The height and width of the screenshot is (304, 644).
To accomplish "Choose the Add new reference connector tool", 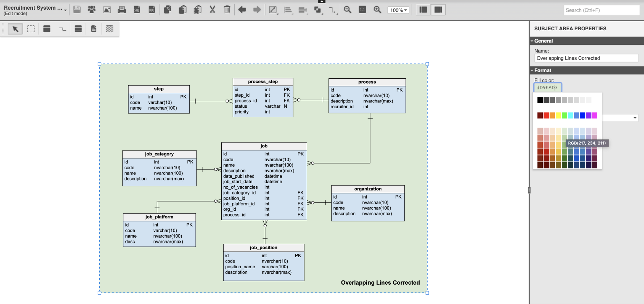I will tap(62, 29).
